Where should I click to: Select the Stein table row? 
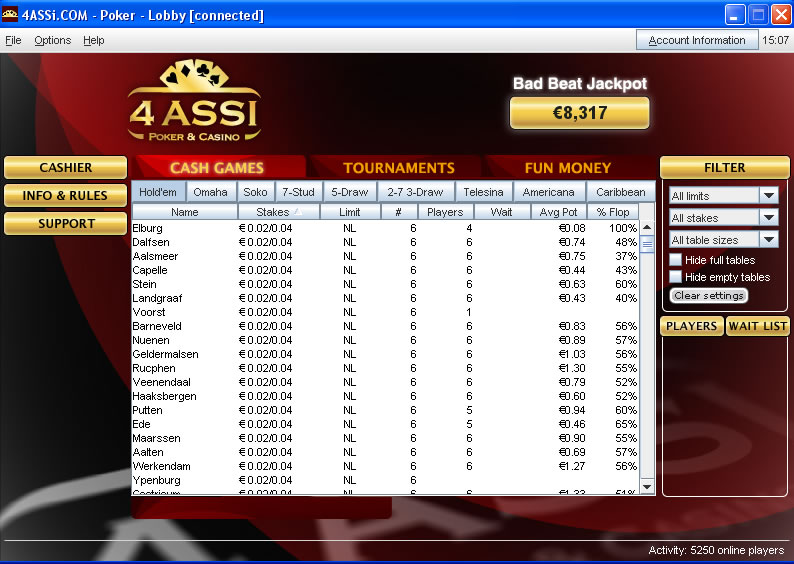coord(385,284)
